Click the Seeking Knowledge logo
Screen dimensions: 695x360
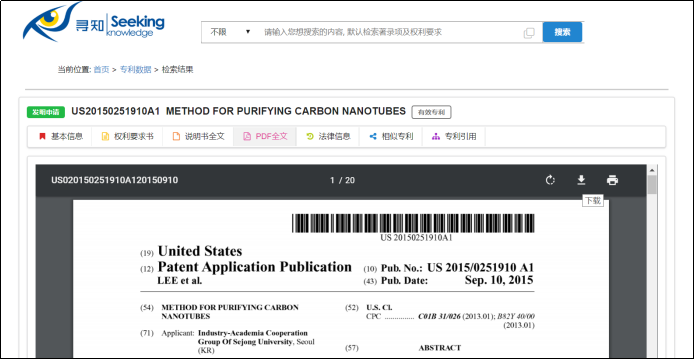point(94,22)
